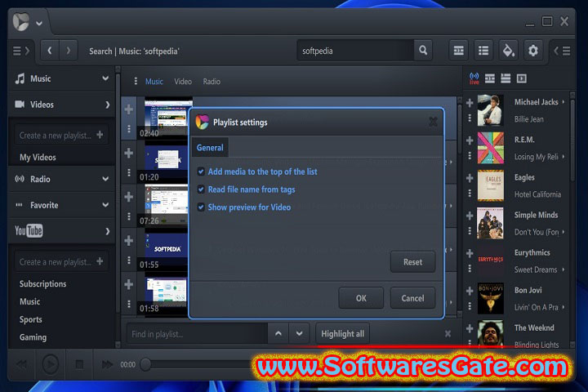The image size is (588, 392).
Task: Open My Videos playlist
Action: (38, 157)
